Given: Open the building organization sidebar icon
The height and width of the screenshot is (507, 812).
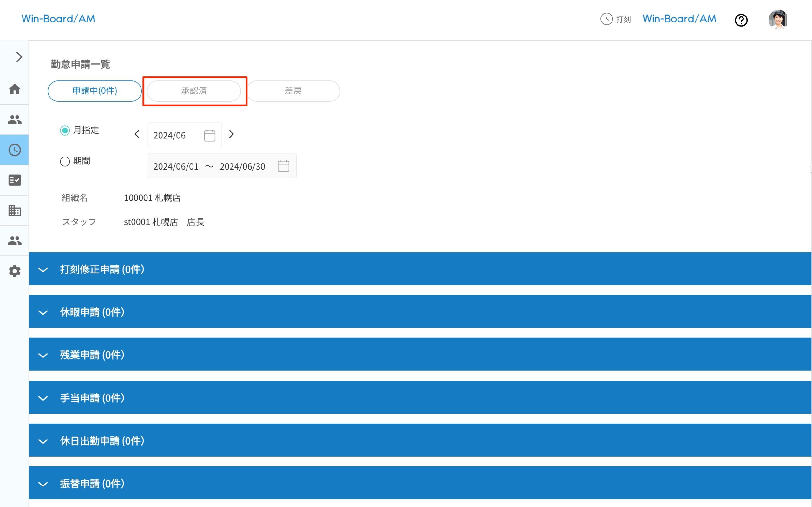Looking at the screenshot, I should click(x=14, y=211).
